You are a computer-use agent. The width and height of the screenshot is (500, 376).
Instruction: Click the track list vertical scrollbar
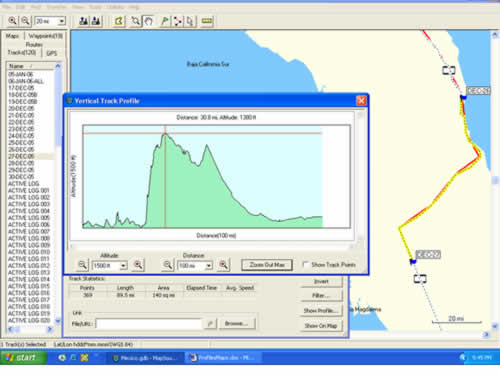click(x=58, y=193)
